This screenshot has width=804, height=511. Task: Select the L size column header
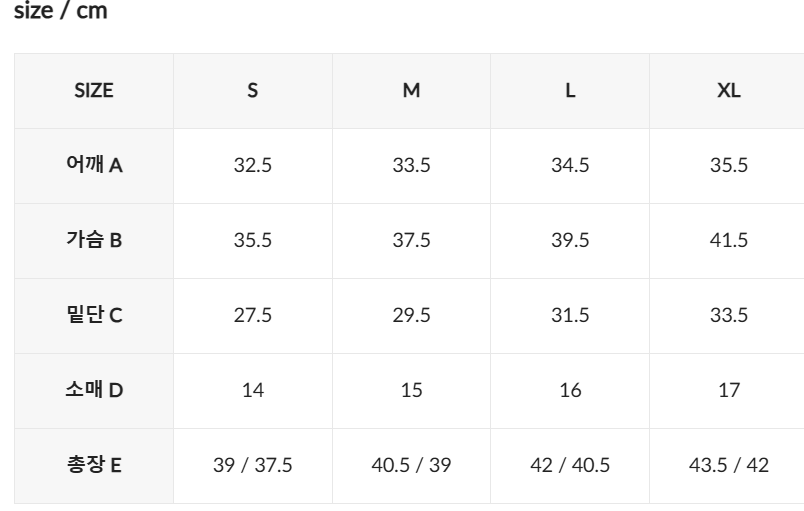coord(570,91)
